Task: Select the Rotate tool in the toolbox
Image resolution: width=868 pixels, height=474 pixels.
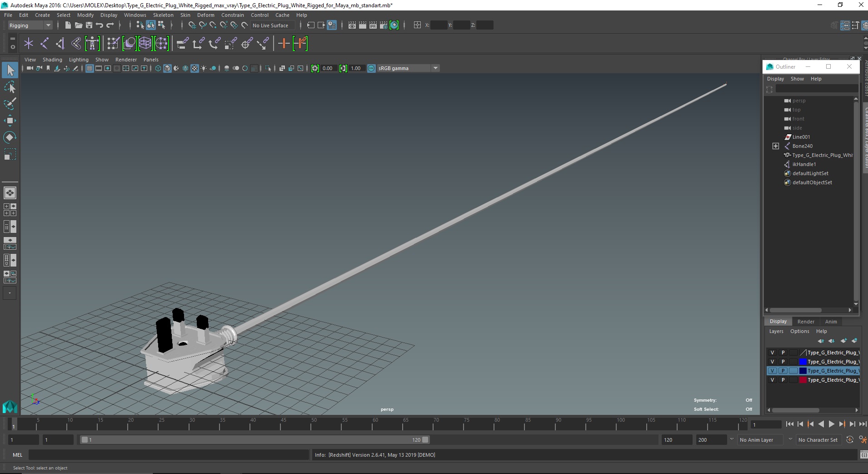Action: pos(10,137)
